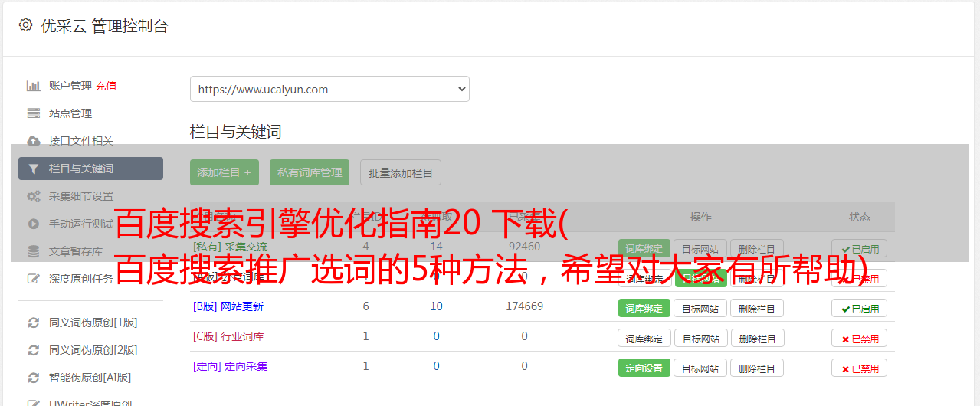
Task: Click the 174669 value in 网站更新 row
Action: pos(524,306)
